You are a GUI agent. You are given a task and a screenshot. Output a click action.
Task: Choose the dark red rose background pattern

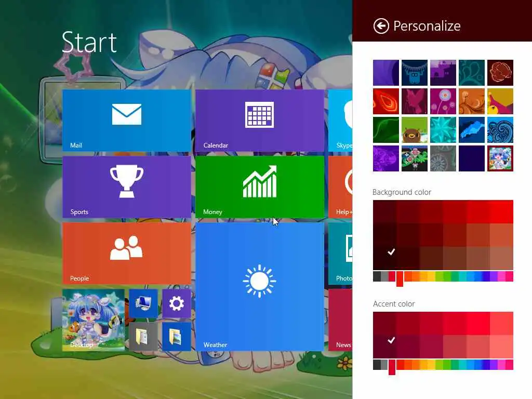tap(500, 73)
